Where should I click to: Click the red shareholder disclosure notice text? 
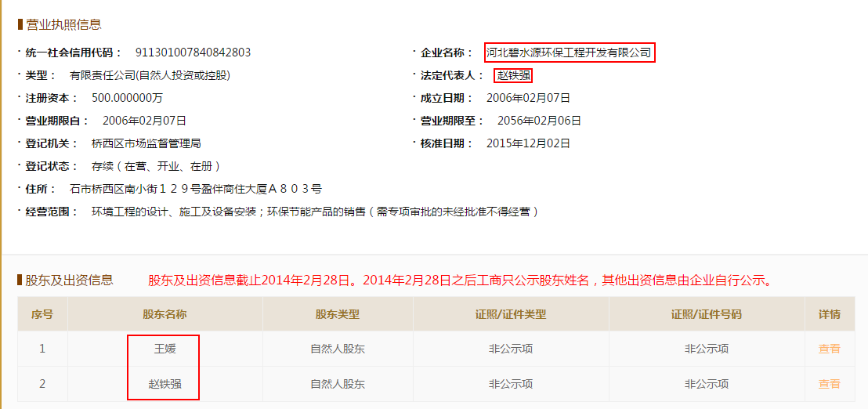coord(460,280)
